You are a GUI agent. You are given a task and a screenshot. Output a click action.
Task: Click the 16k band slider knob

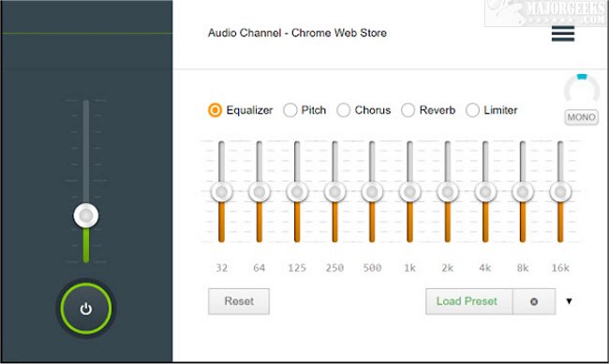pyautogui.click(x=560, y=191)
